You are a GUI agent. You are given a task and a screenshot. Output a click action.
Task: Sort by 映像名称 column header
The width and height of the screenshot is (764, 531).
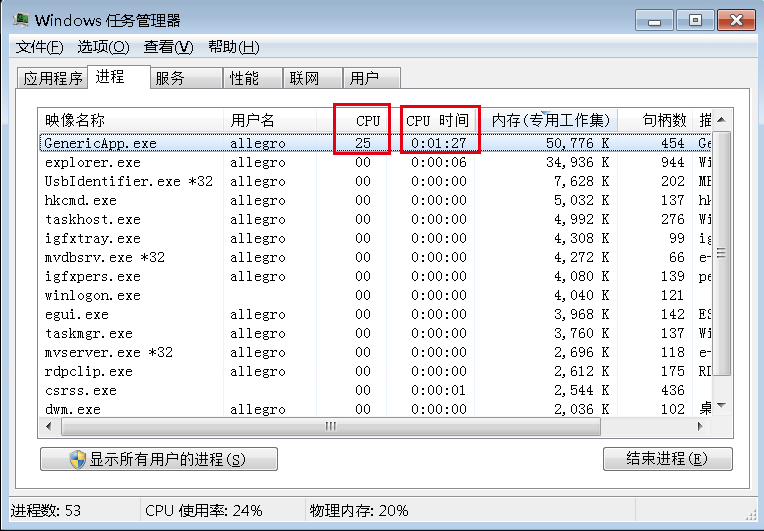click(x=131, y=120)
